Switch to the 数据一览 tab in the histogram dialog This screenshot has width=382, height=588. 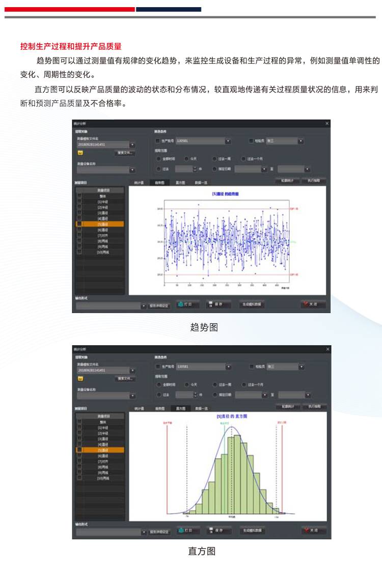[201, 408]
